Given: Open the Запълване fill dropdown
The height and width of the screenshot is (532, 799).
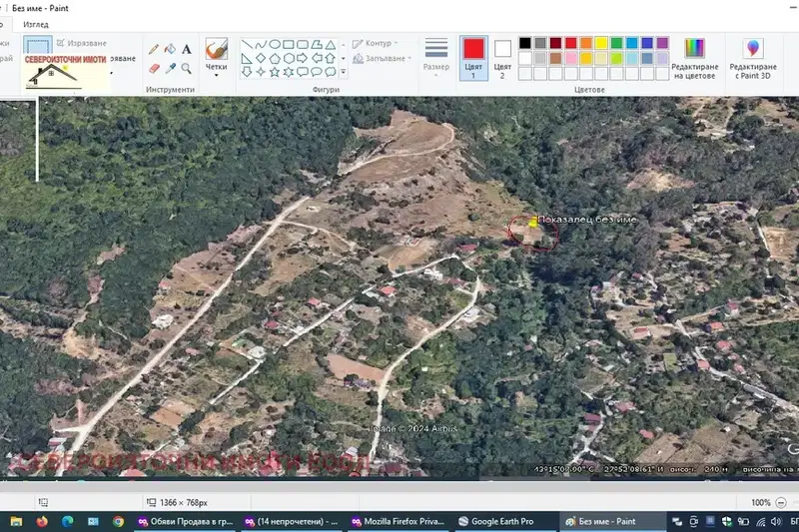Looking at the screenshot, I should click(x=382, y=58).
